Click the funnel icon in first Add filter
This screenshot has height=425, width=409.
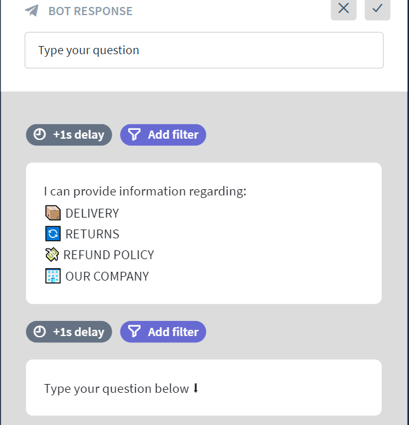coord(134,135)
